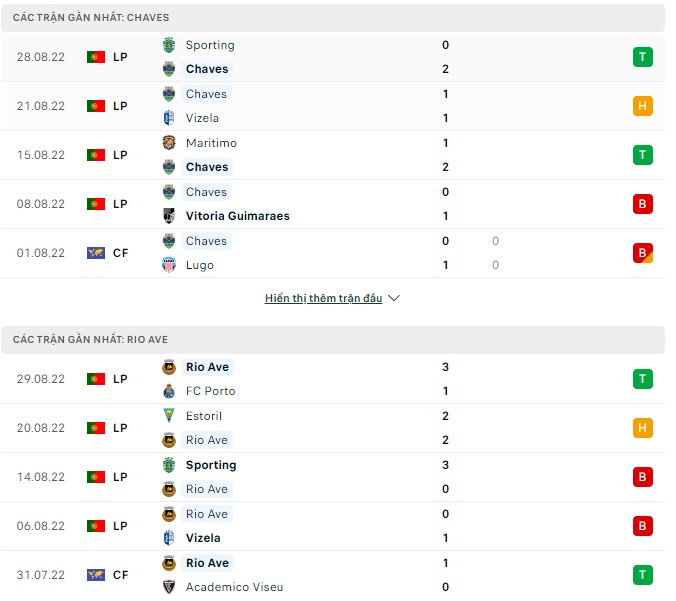Click the Sporting club crest in Chaves section

coord(169,45)
